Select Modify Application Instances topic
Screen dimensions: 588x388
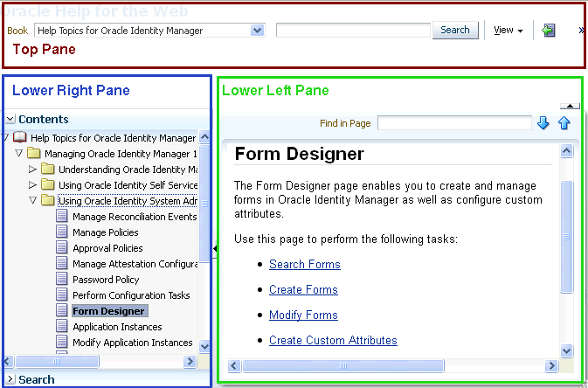coord(133,343)
